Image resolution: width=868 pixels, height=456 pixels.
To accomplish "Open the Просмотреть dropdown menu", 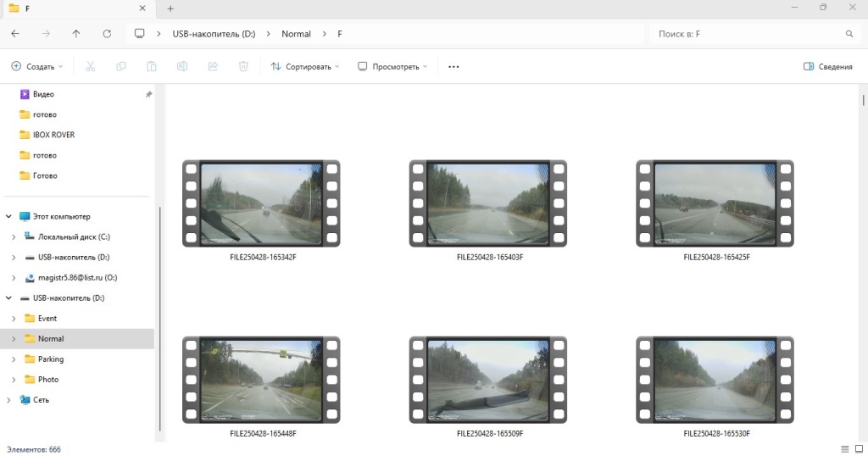I will [392, 66].
